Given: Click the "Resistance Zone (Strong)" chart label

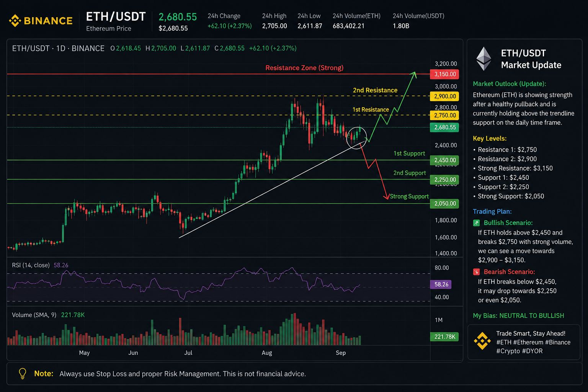Looking at the screenshot, I should click(x=304, y=68).
